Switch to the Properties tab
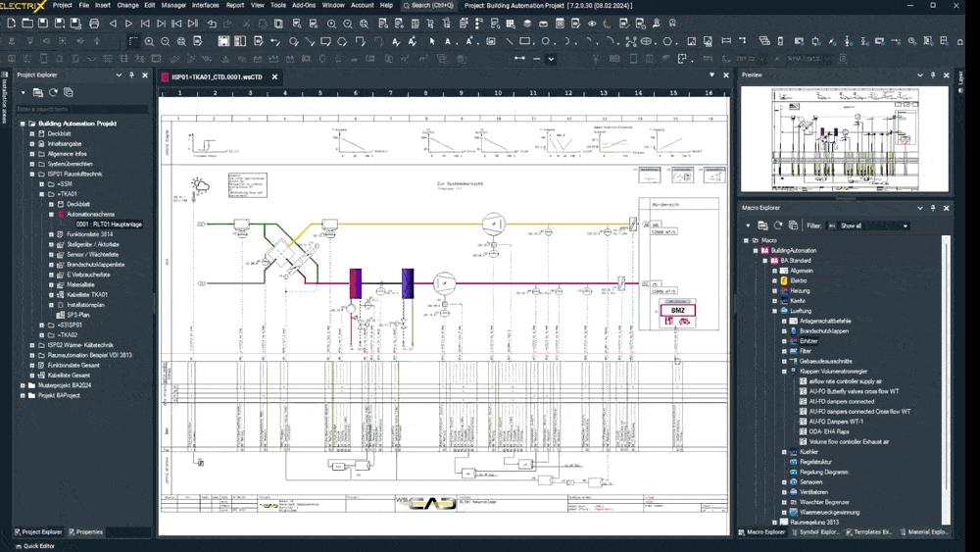Screen dimensions: 980x552 (x=89, y=532)
